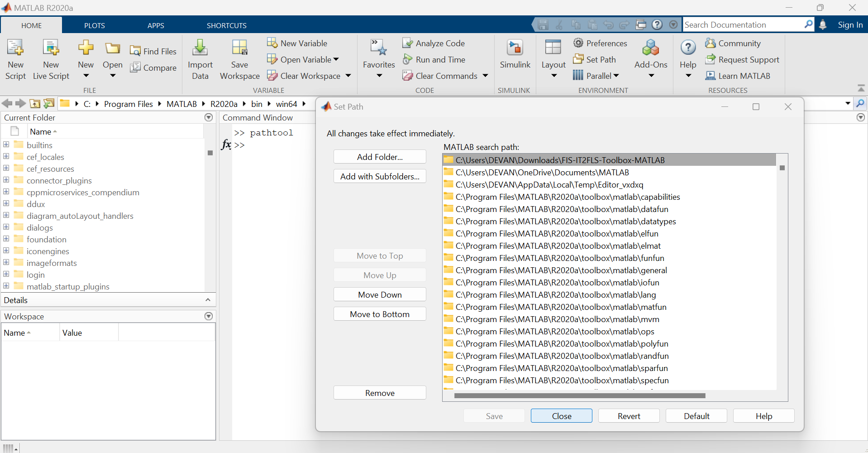Click Sign In
Viewport: 868px width, 453px height.
(850, 25)
